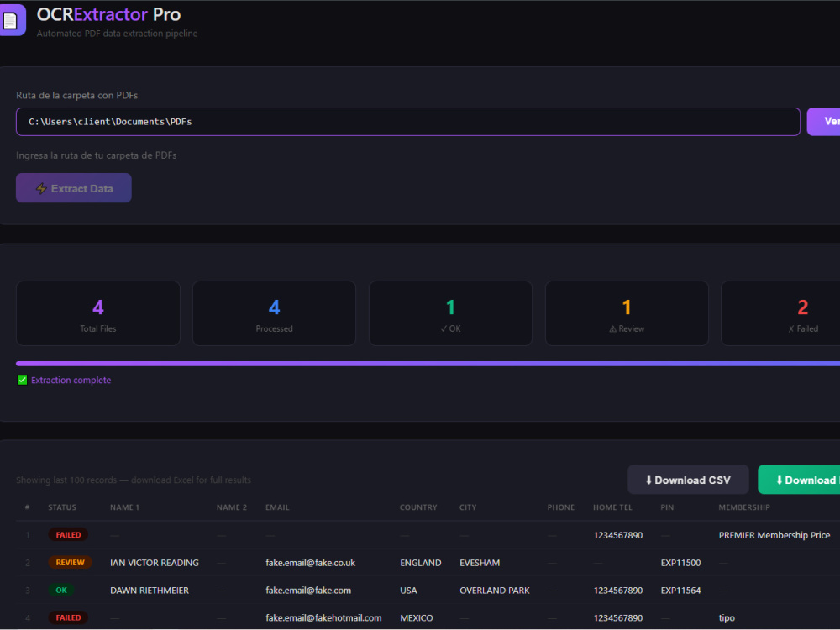Viewport: 840px width, 630px height.
Task: Select the Processed stat card
Action: pyautogui.click(x=274, y=313)
